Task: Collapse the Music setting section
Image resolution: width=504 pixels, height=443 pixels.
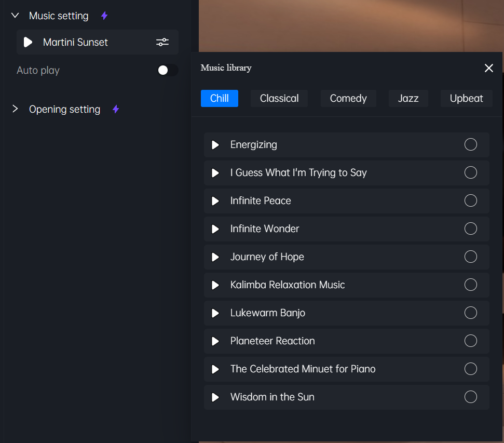Action: coord(15,16)
